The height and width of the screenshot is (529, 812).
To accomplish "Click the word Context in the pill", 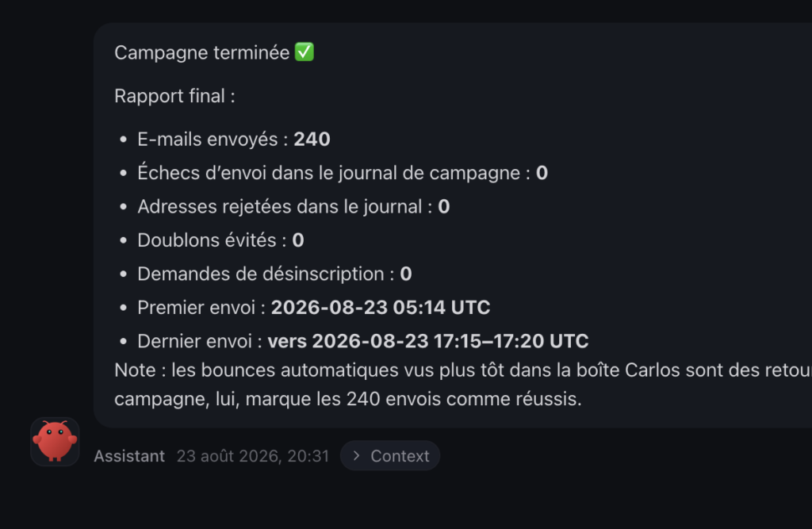I will [x=400, y=456].
